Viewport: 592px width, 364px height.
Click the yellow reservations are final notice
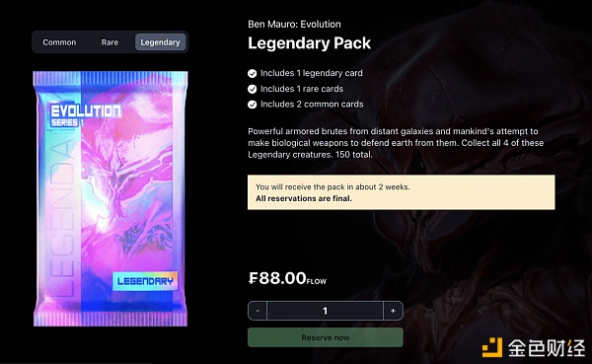coord(402,192)
